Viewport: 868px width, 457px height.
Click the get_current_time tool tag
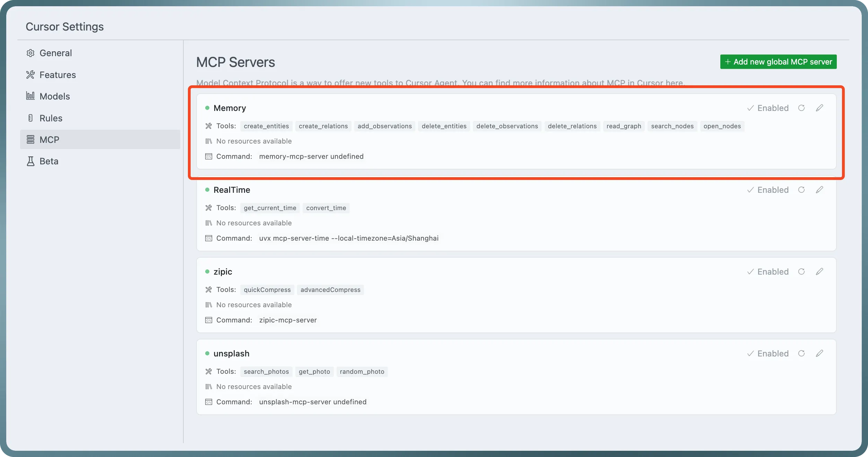[270, 208]
